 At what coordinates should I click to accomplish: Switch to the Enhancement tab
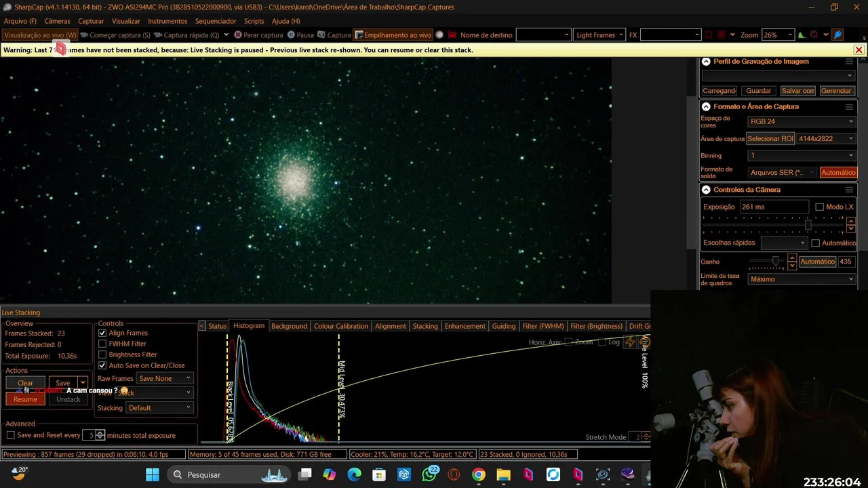tap(465, 326)
